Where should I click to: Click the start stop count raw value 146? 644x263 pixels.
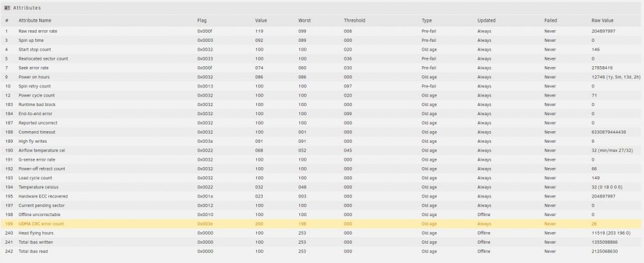tap(596, 50)
